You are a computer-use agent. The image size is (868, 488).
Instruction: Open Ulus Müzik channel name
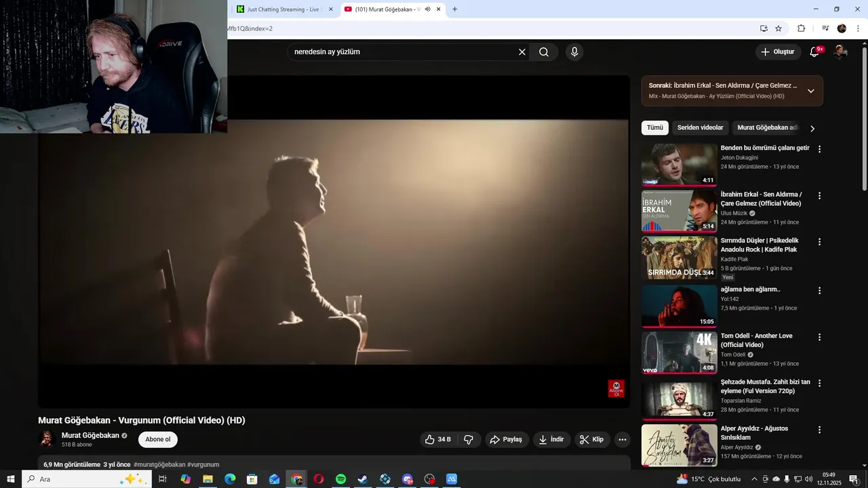[733, 213]
